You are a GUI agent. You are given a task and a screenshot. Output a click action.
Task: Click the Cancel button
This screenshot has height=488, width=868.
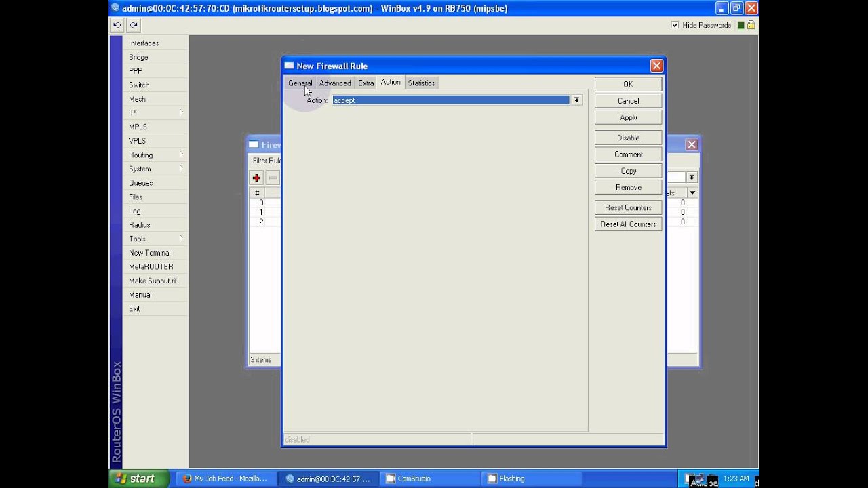pyautogui.click(x=628, y=101)
